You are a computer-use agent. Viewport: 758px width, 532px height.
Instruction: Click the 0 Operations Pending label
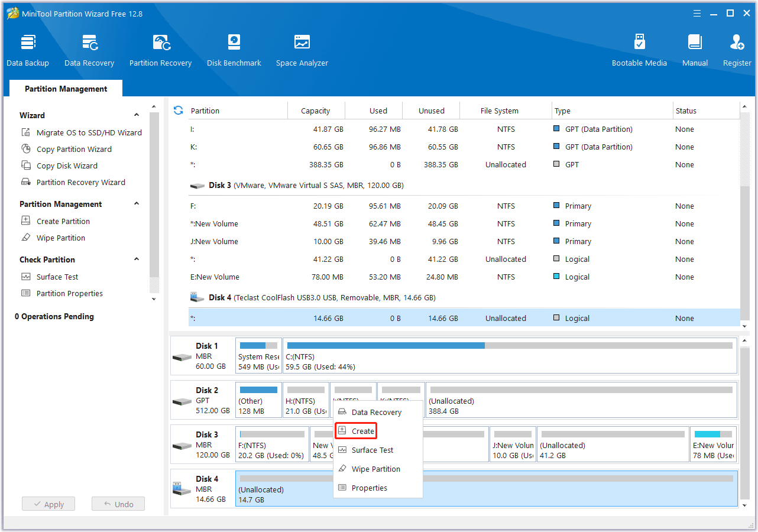pos(54,316)
